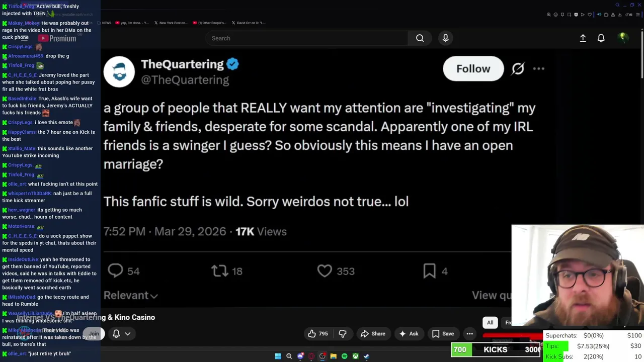Viewport: 644px width, 362px height.
Task: Open the Relevant replies sort dropdown
Action: pyautogui.click(x=131, y=296)
